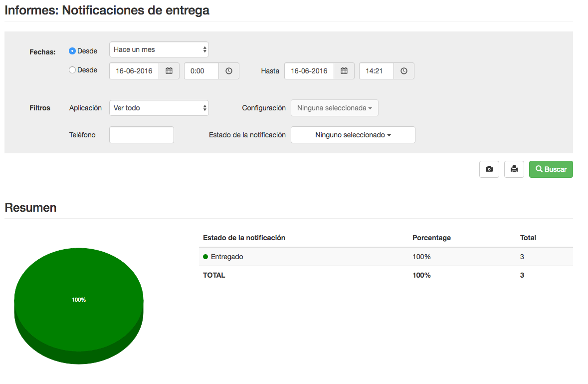This screenshot has width=588, height=384.
Task: Open the 'Hace un mes' dropdown
Action: pyautogui.click(x=159, y=49)
